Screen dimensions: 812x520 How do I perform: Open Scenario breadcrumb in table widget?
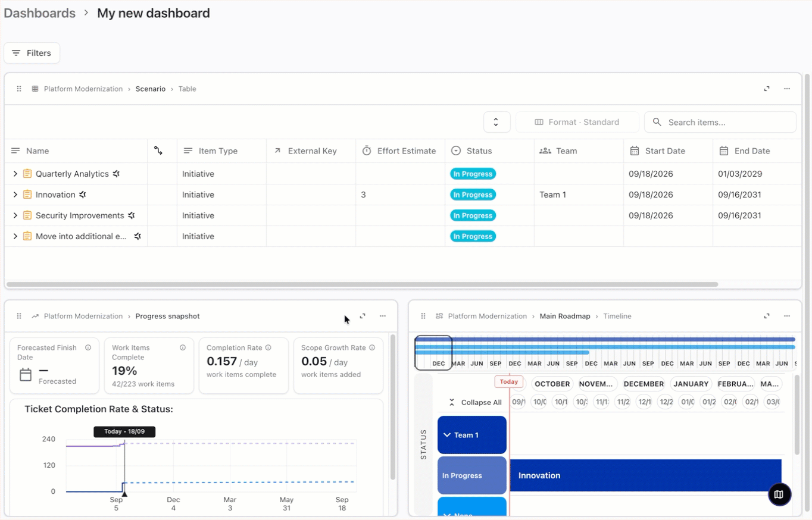tap(150, 89)
